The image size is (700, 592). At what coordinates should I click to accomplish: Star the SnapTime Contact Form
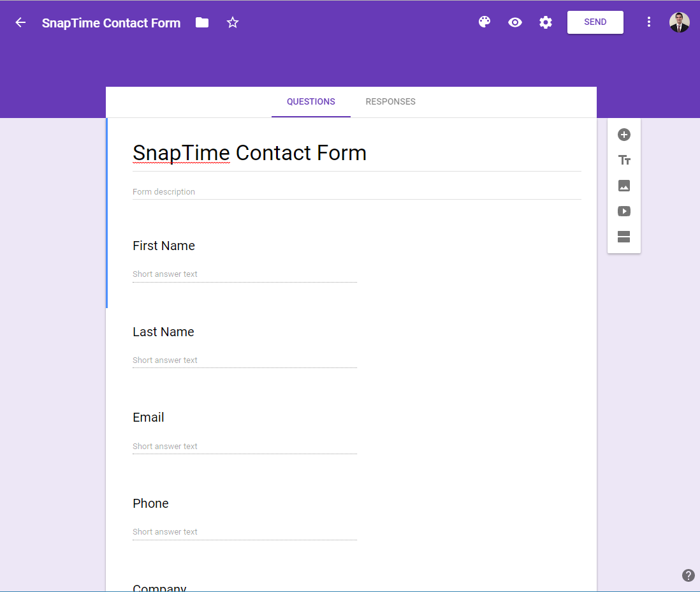pyautogui.click(x=232, y=22)
